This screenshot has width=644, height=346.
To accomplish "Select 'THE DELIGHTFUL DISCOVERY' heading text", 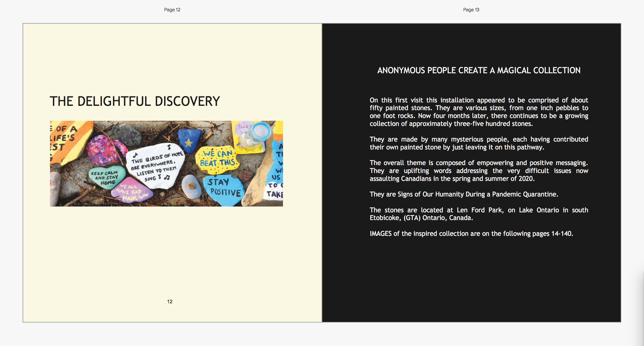I will click(x=135, y=102).
